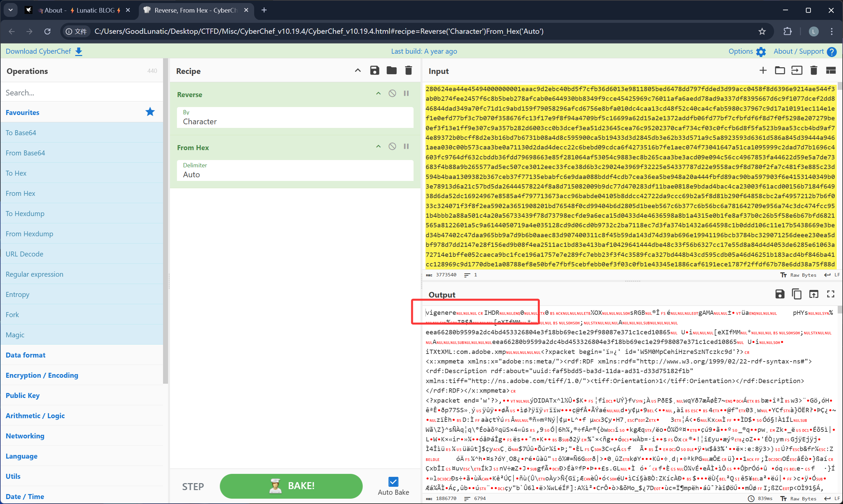The width and height of the screenshot is (843, 504).
Task: Open a new browser tab
Action: click(x=264, y=10)
